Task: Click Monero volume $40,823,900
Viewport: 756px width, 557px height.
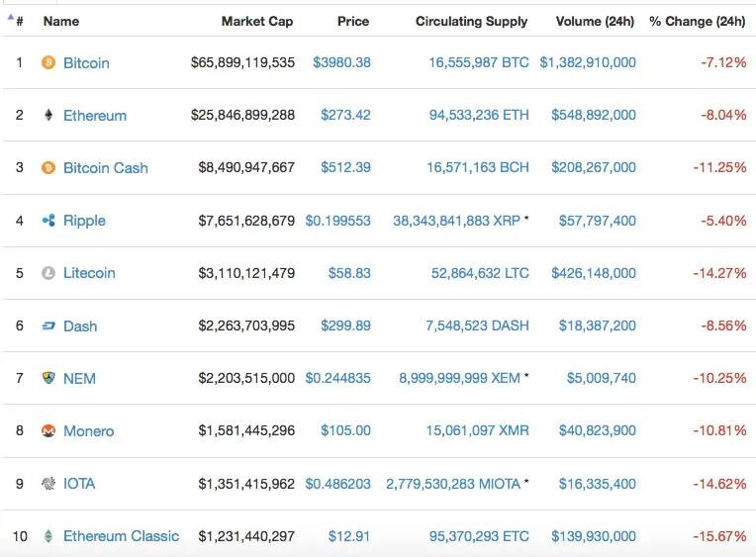Action: [598, 430]
